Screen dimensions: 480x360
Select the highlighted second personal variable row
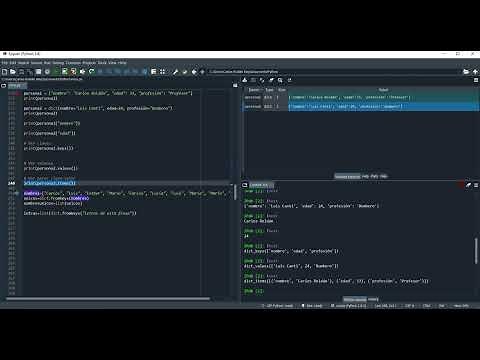tap(361, 106)
